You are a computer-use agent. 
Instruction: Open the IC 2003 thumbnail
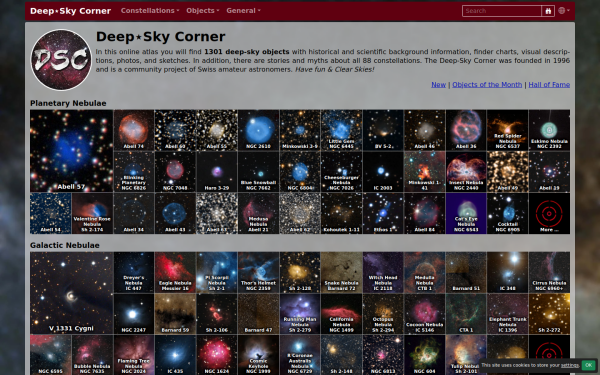coord(383,171)
